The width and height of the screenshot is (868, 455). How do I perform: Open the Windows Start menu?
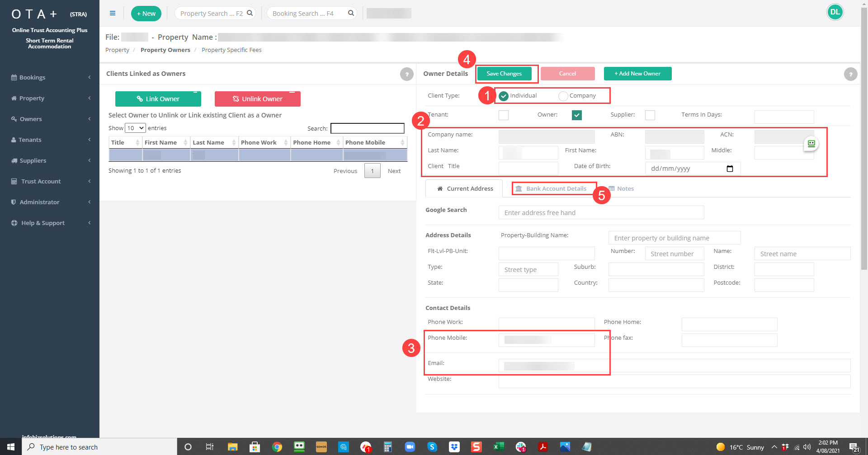tap(11, 446)
